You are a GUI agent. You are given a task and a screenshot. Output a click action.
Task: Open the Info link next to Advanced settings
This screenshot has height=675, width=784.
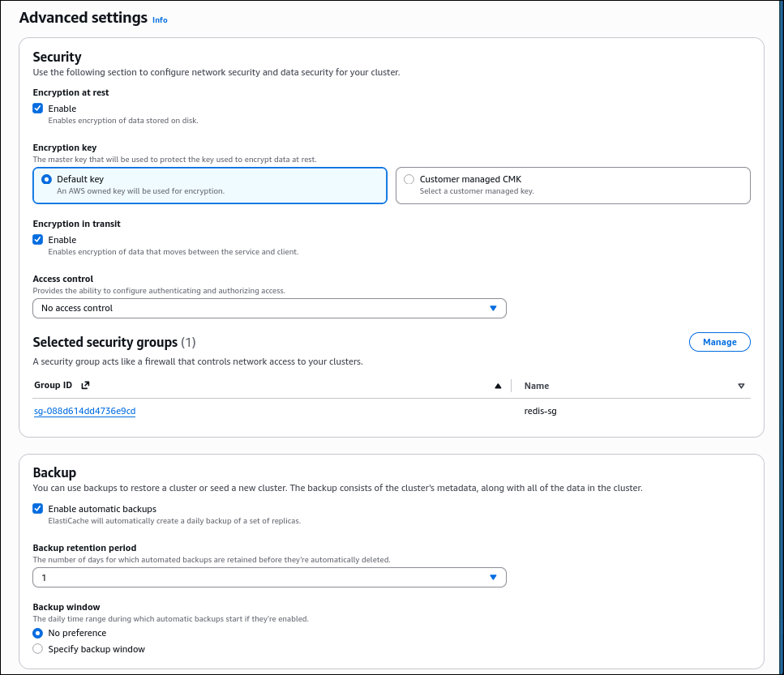pos(159,19)
